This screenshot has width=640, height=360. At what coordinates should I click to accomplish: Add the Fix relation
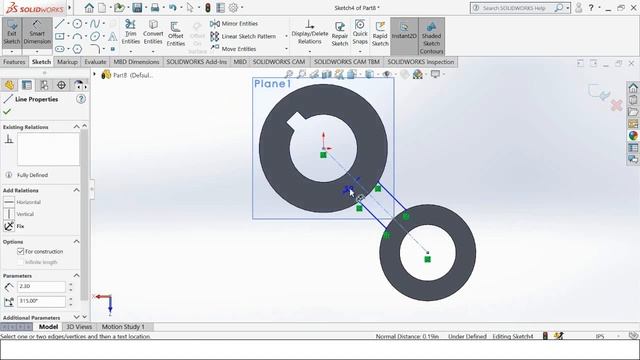(14, 226)
